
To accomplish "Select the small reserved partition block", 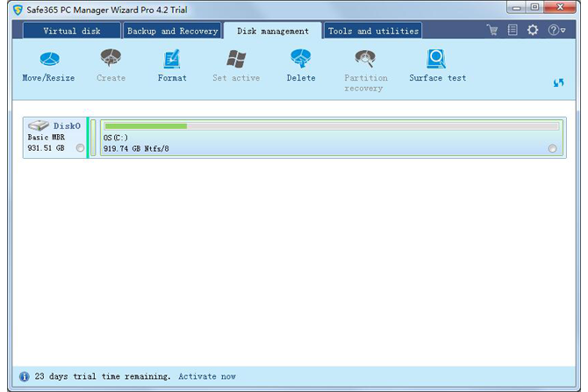I will point(93,138).
